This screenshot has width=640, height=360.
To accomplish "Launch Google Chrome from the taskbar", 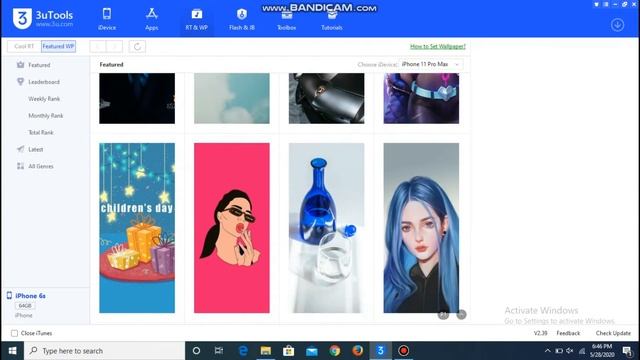I will point(335,351).
